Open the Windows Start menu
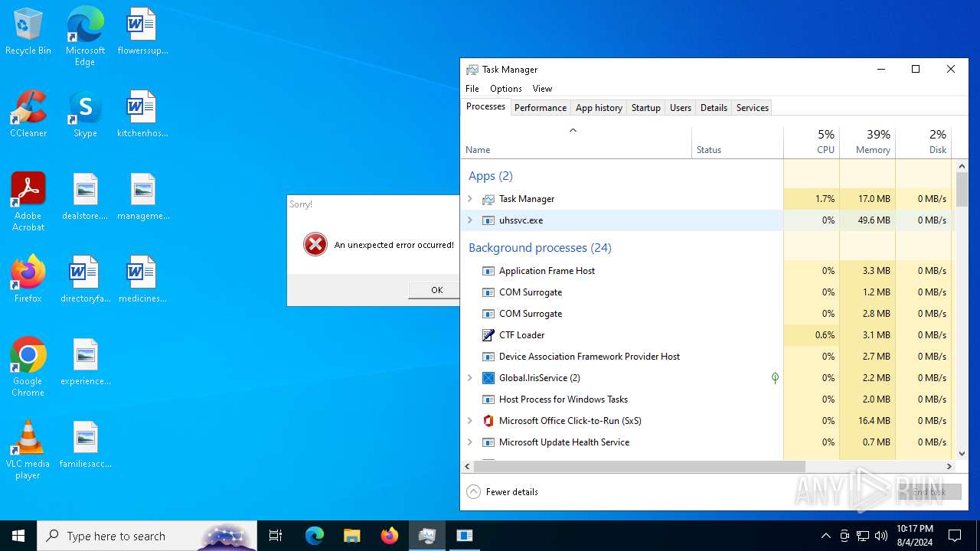Image resolution: width=980 pixels, height=551 pixels. [18, 536]
